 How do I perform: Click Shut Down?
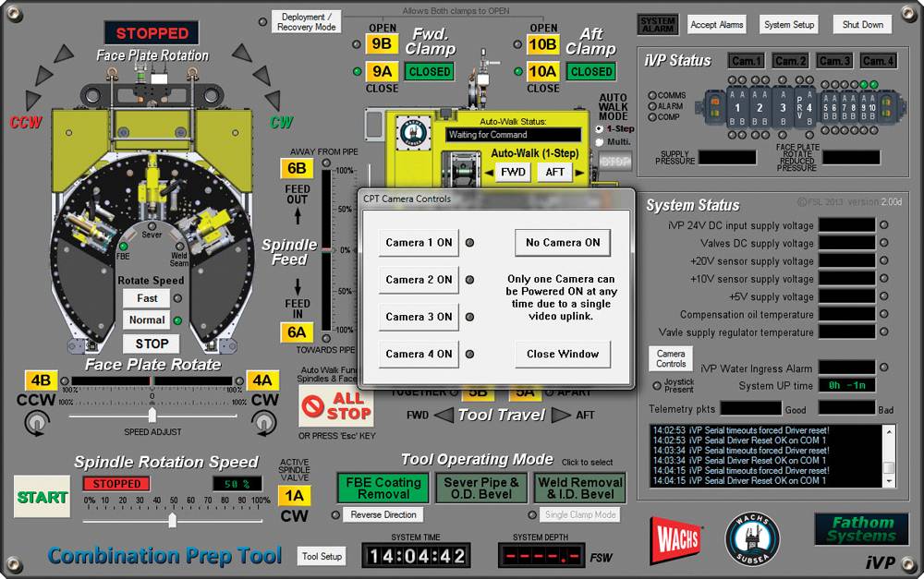point(863,25)
